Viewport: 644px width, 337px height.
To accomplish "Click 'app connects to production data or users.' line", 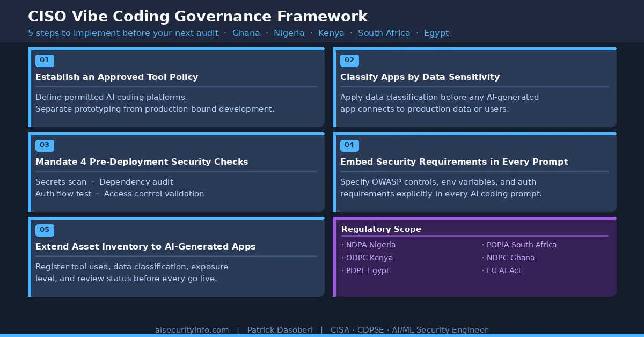I will coord(425,109).
